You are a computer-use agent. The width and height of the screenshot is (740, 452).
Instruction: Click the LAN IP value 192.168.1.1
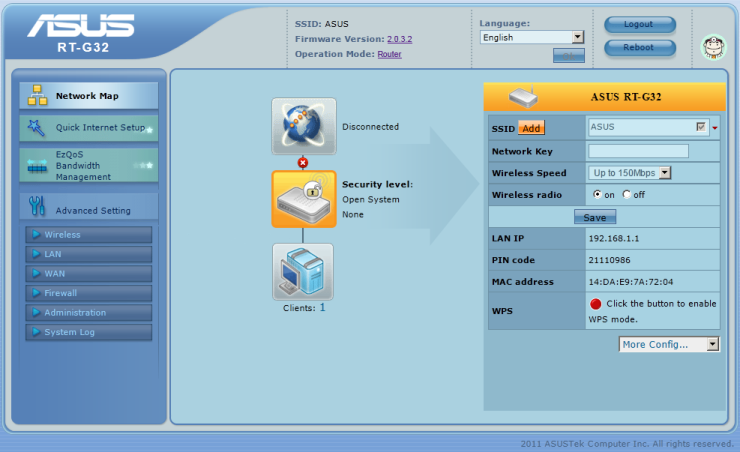coord(614,239)
